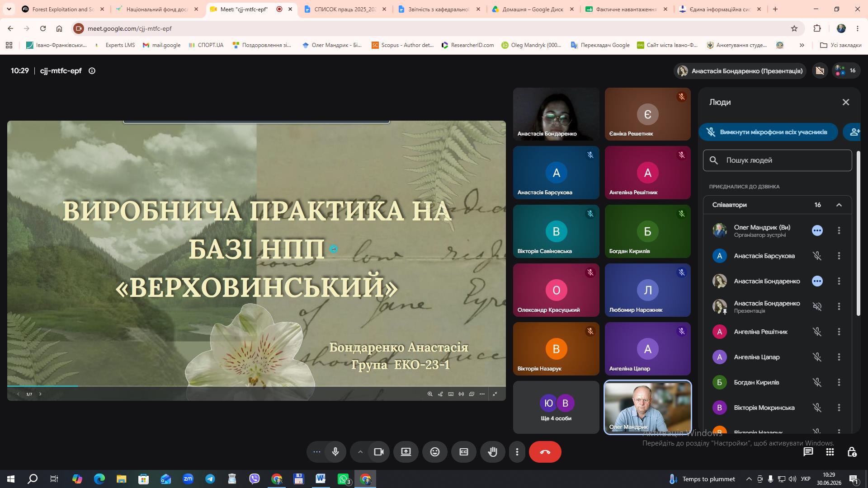Screen dimensions: 868x488
Task: Raise hand button
Action: [493, 452]
